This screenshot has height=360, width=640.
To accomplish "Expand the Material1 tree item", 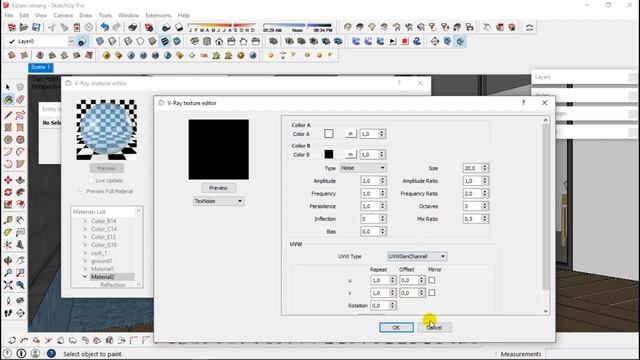I will [85, 269].
